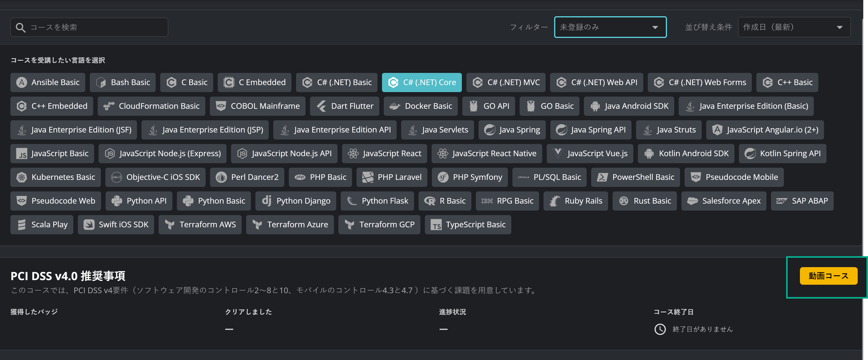Image resolution: width=868 pixels, height=360 pixels.
Task: Click the Objective-C iOS SDK icon
Action: pyautogui.click(x=117, y=177)
